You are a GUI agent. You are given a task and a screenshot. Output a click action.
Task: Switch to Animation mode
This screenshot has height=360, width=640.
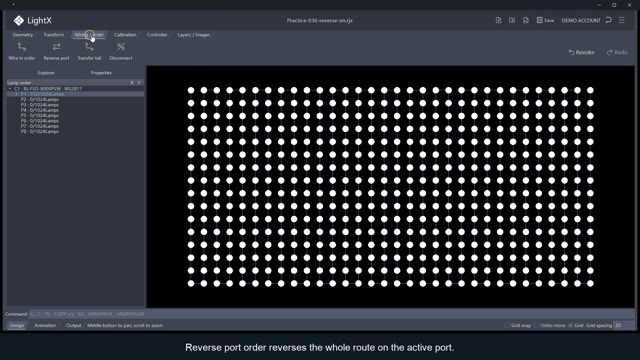pyautogui.click(x=45, y=325)
